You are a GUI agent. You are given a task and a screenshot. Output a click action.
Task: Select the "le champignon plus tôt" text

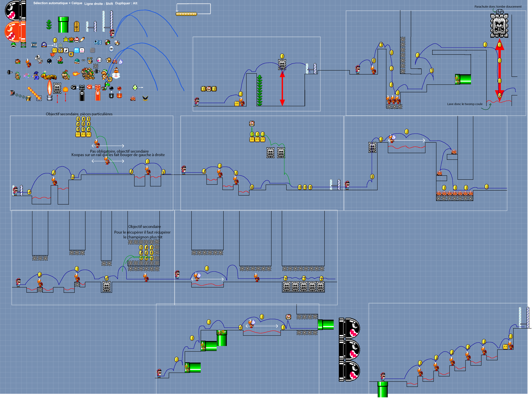(143, 237)
